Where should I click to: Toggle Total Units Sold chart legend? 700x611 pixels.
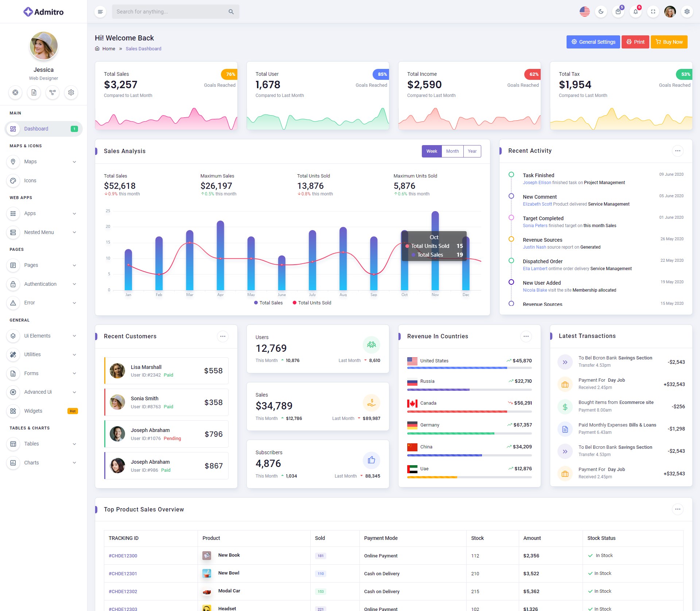(312, 303)
